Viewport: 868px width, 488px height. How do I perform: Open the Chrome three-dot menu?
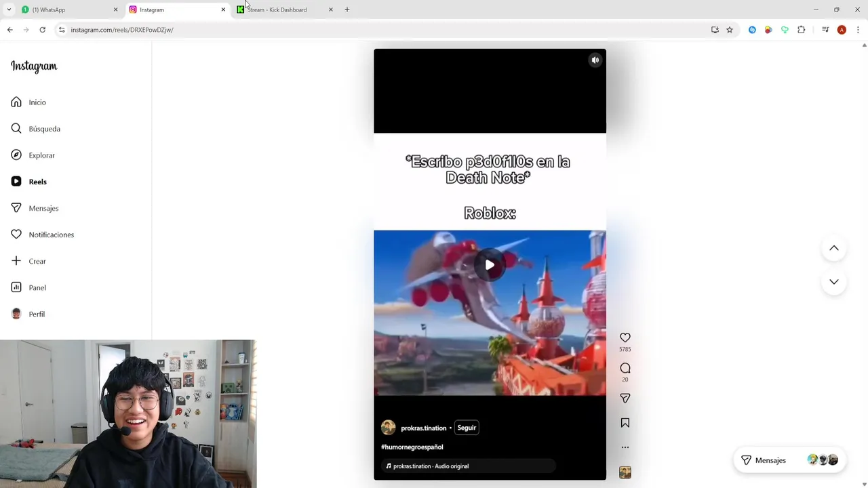click(858, 30)
